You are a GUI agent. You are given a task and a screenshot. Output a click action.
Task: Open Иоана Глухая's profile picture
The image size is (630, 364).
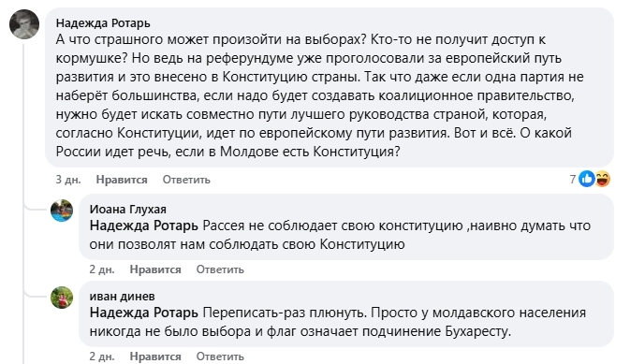pos(62,211)
